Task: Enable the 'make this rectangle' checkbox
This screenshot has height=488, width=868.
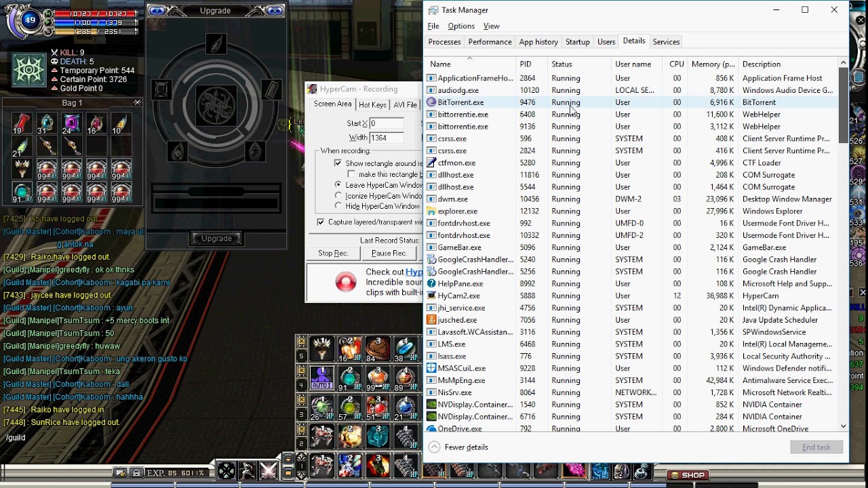Action: click(x=351, y=174)
